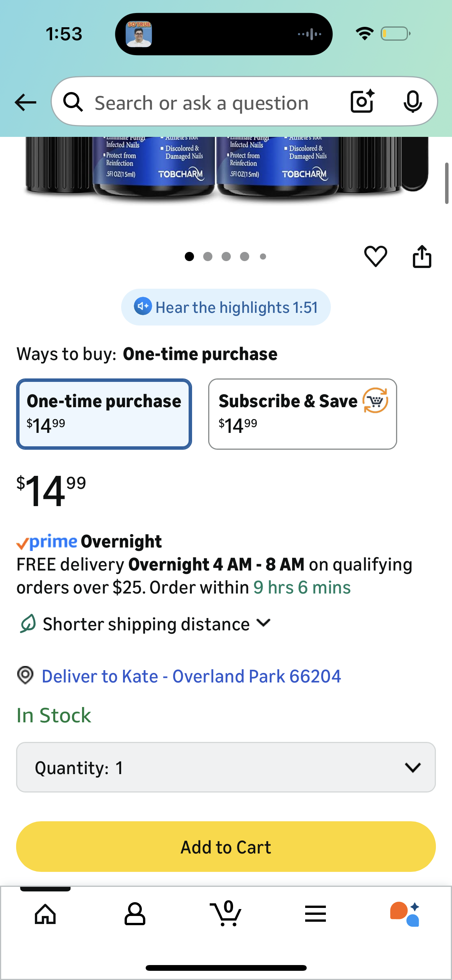
Task: Add item to wish list heart
Action: coord(375,256)
